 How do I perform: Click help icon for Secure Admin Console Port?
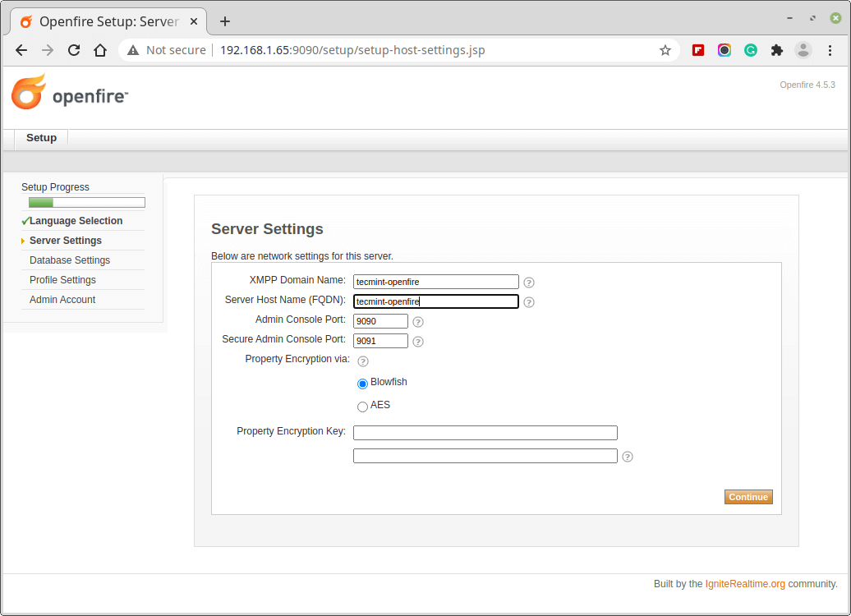click(x=418, y=342)
